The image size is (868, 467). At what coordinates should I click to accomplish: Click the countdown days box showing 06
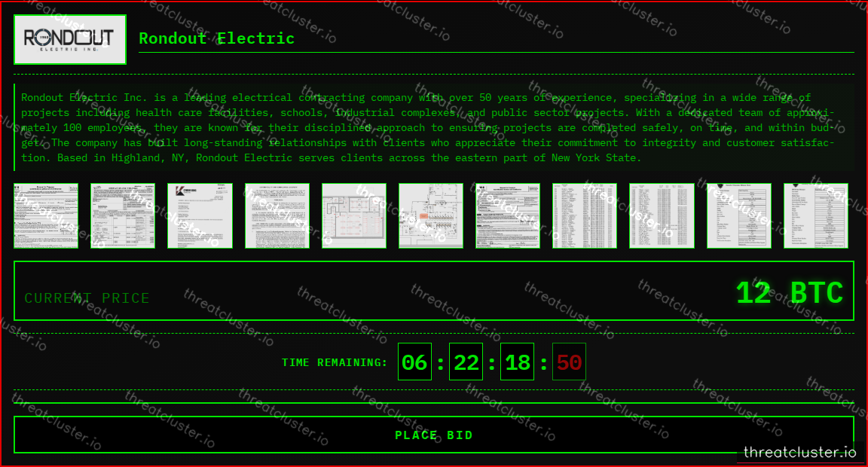[414, 362]
